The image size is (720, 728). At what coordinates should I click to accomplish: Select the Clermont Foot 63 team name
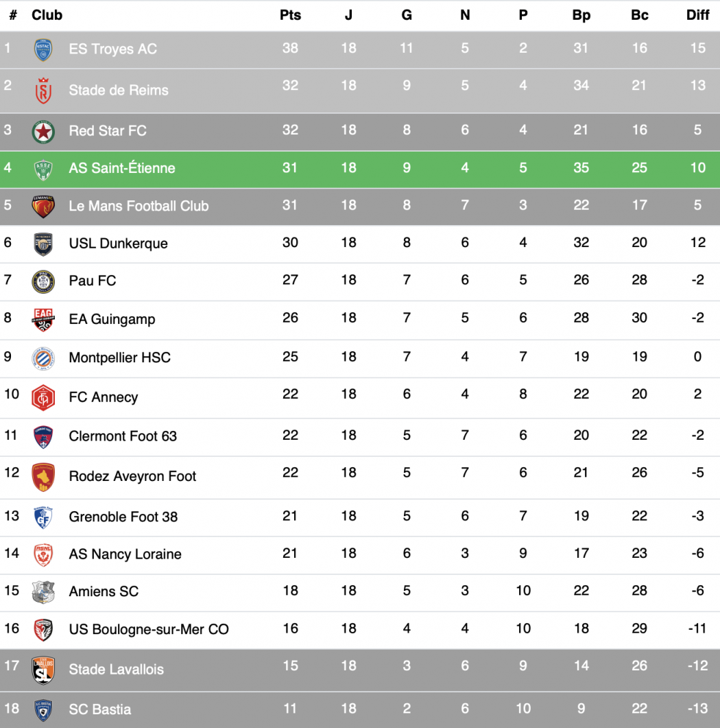pos(123,436)
